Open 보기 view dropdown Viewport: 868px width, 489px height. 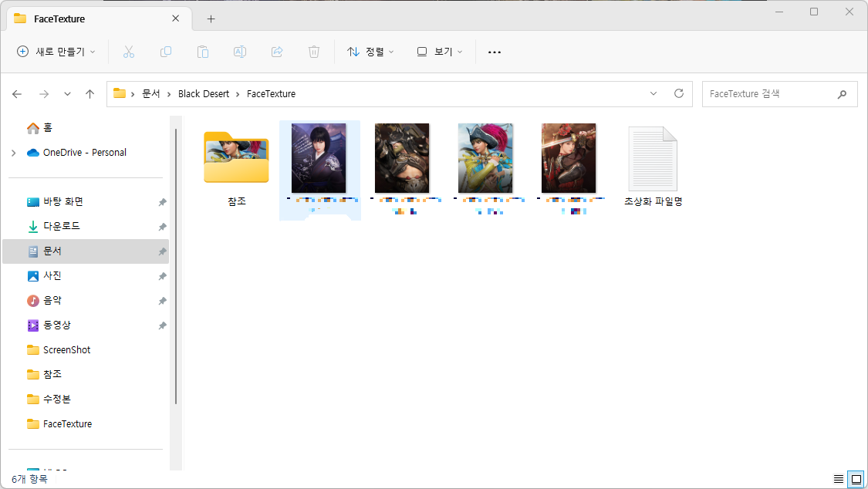[x=440, y=52]
